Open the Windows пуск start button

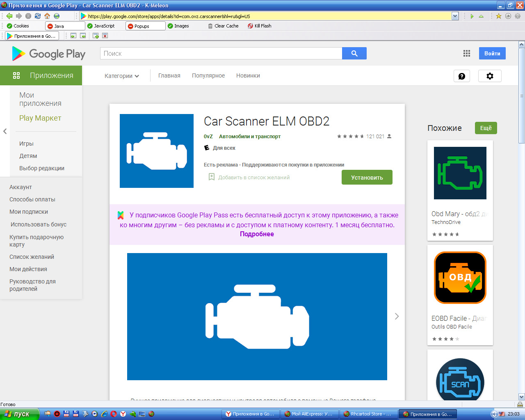[x=19, y=414]
